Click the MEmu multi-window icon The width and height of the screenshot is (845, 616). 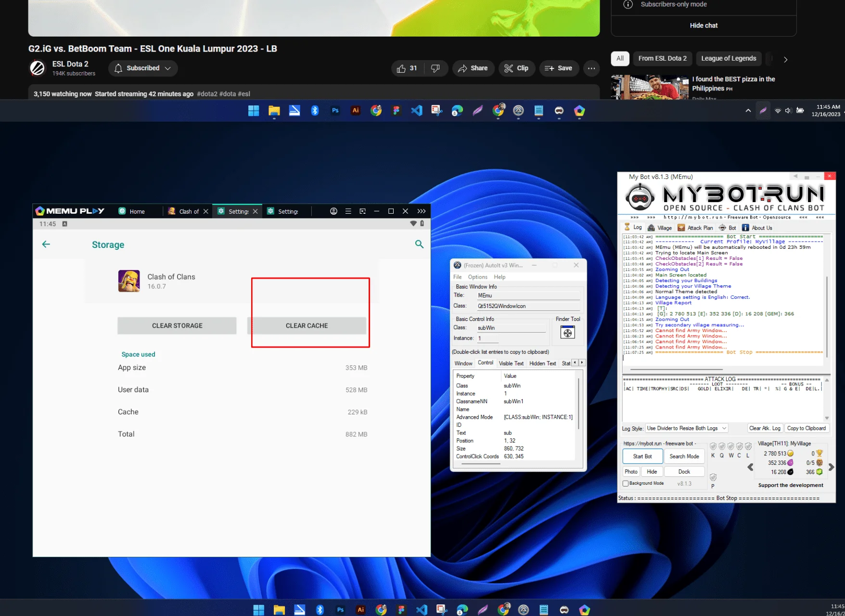362,211
